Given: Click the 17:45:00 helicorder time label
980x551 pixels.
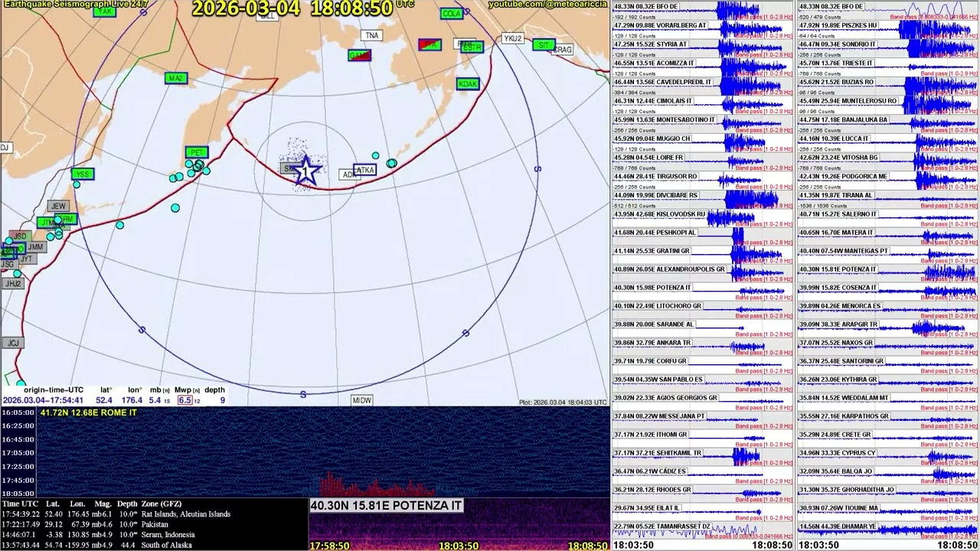Looking at the screenshot, I should point(18,481).
